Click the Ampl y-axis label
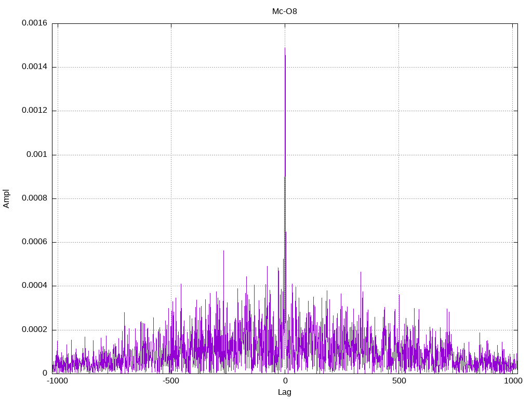Image resolution: width=532 pixels, height=399 pixels. click(x=6, y=199)
